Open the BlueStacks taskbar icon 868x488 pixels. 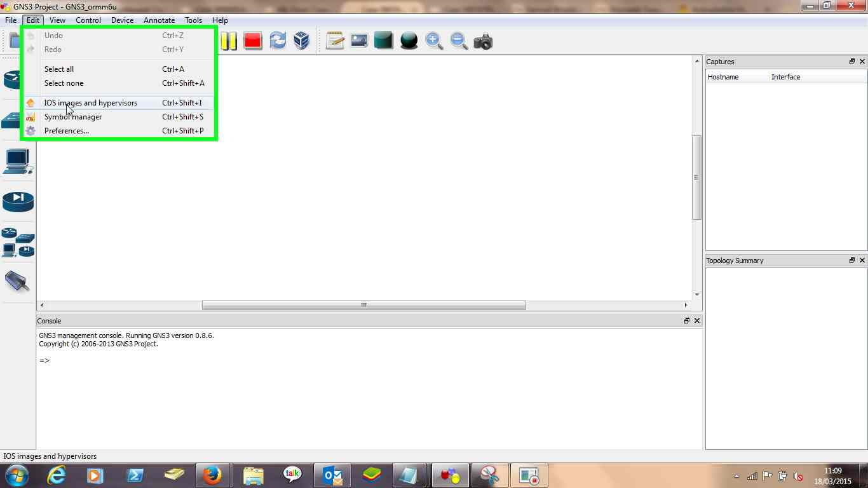tap(372, 475)
